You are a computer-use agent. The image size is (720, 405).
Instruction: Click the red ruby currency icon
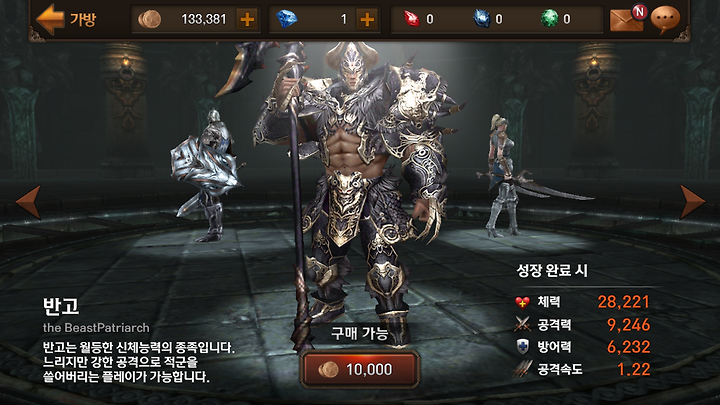point(411,19)
